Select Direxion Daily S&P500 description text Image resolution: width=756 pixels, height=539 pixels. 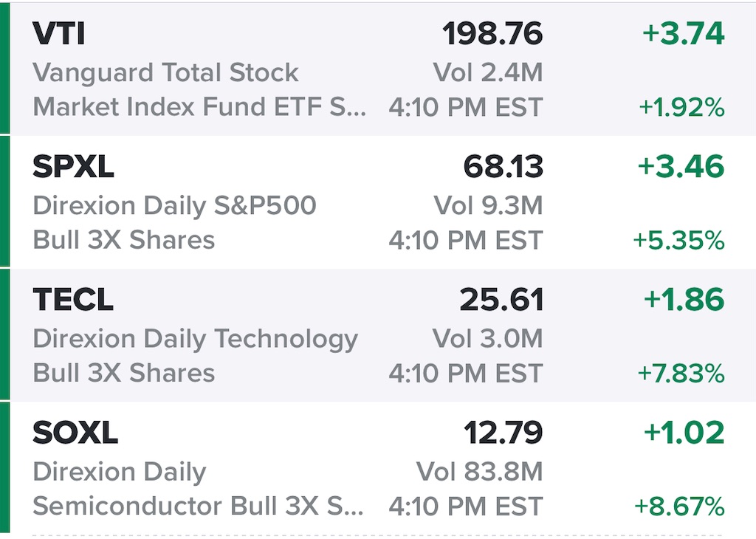pos(174,206)
